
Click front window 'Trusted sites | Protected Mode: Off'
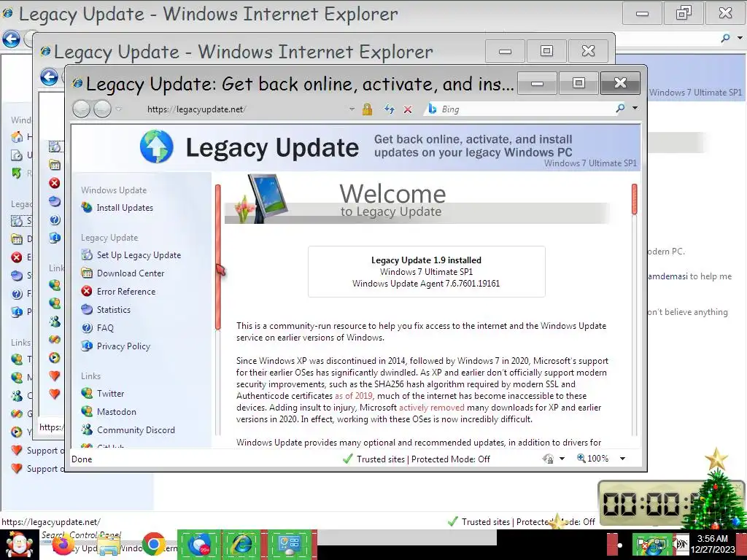click(423, 459)
